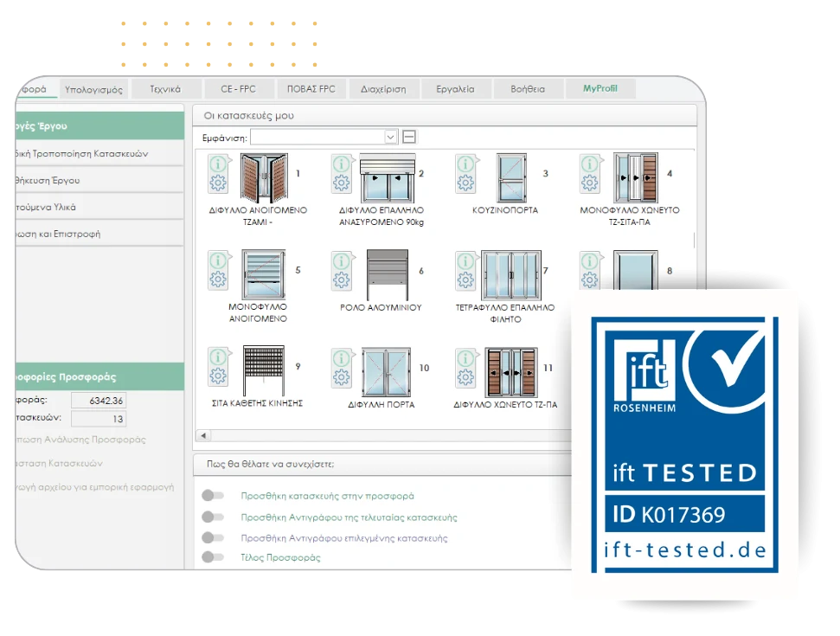Open gear settings for ΤΕΤΡΑΦΥΛΛΟ ΕΠΑΛΛΗΛΟ
This screenshot has width=840, height=636.
point(465,280)
